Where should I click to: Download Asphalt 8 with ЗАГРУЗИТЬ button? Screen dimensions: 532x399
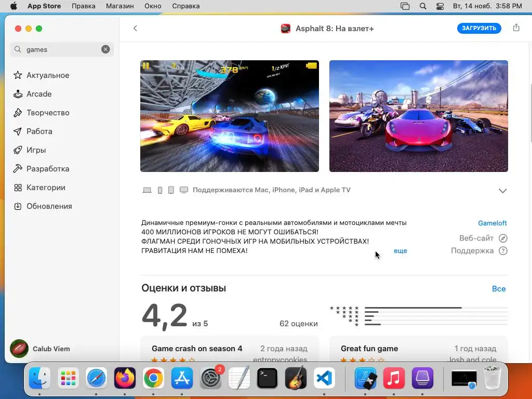click(x=478, y=28)
